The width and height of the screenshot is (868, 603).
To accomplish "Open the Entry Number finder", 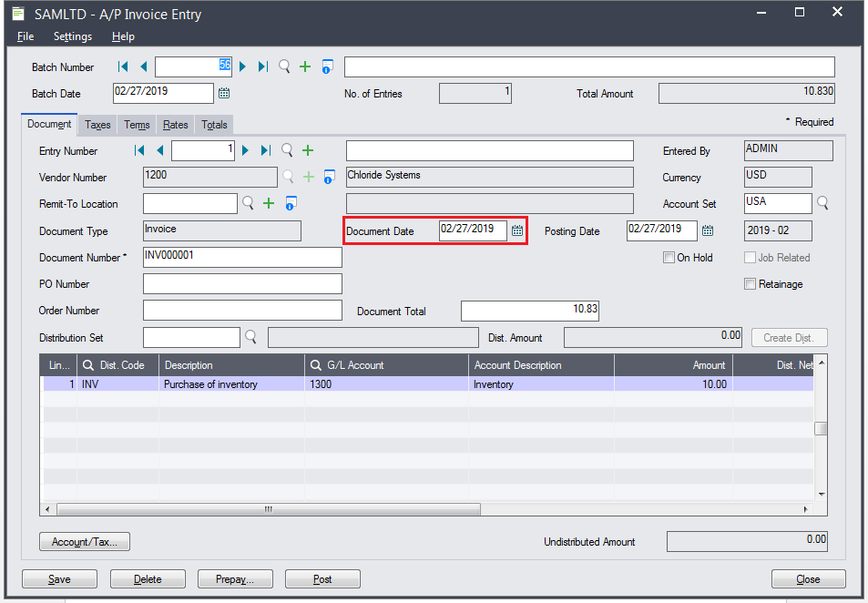I will 287,150.
